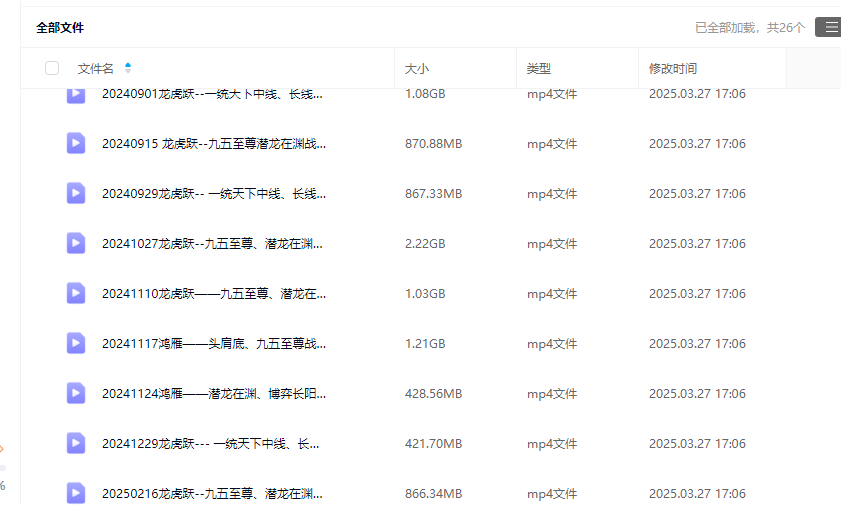Image resolution: width=841 pixels, height=505 pixels.
Task: Switch to list view mode icon
Action: coord(829,27)
